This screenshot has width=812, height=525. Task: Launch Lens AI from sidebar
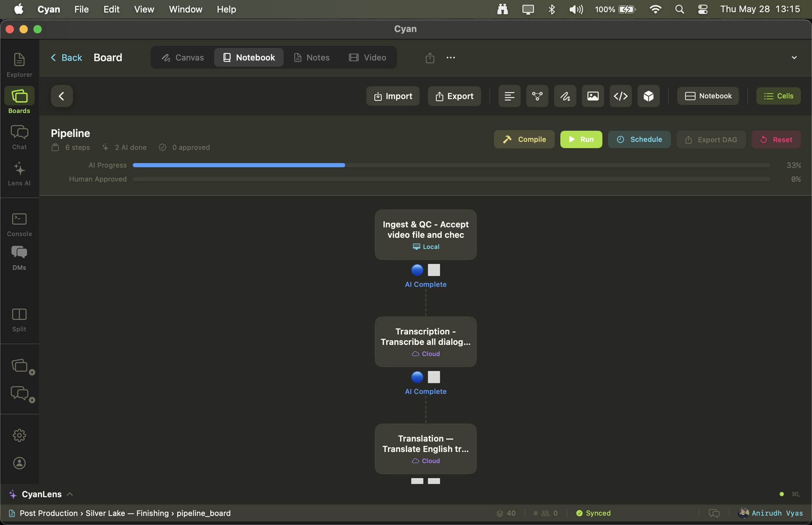click(19, 173)
